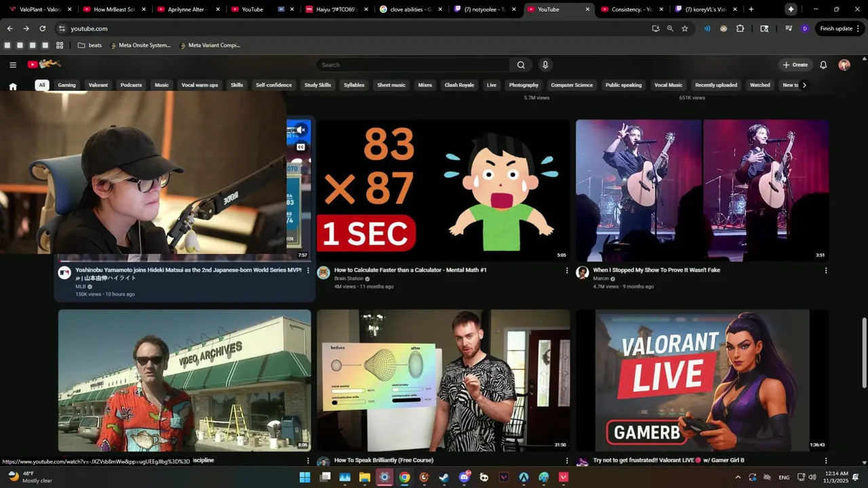868x488 pixels.
Task: Show hidden system tray icons
Action: [738, 477]
